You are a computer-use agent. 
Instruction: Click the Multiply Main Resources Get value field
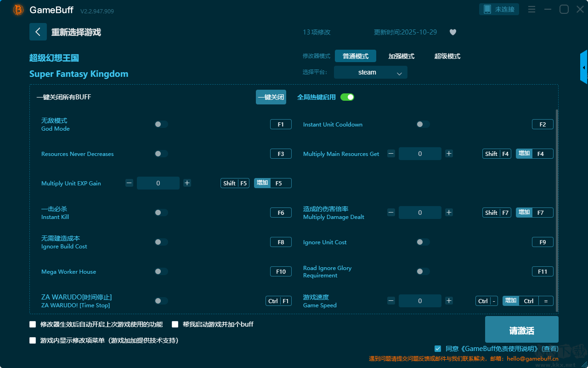click(x=420, y=154)
